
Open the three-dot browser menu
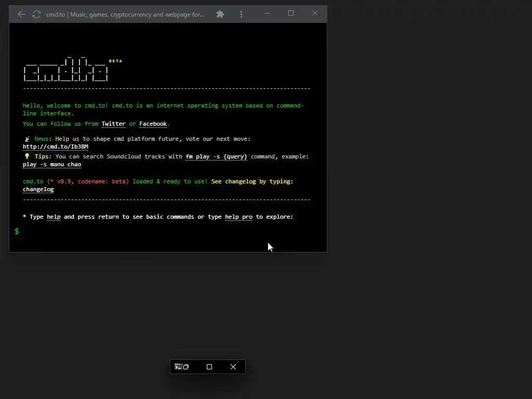tap(241, 14)
